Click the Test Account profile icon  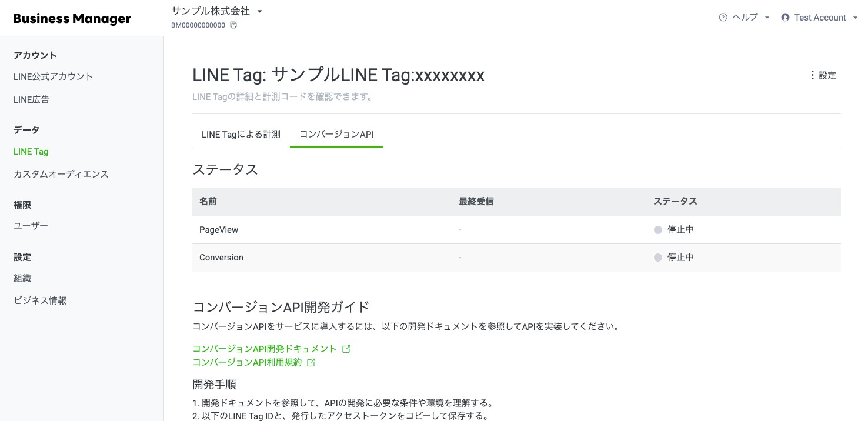785,17
